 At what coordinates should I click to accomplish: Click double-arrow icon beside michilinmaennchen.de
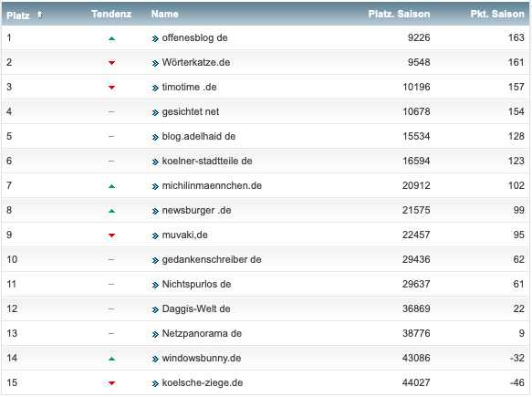coord(155,186)
